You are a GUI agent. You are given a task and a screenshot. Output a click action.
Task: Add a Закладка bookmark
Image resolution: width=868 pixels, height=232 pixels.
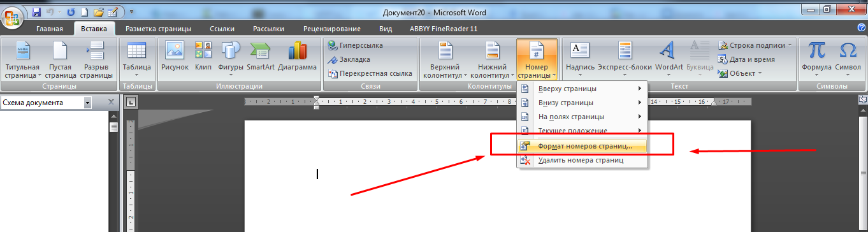[x=350, y=59]
